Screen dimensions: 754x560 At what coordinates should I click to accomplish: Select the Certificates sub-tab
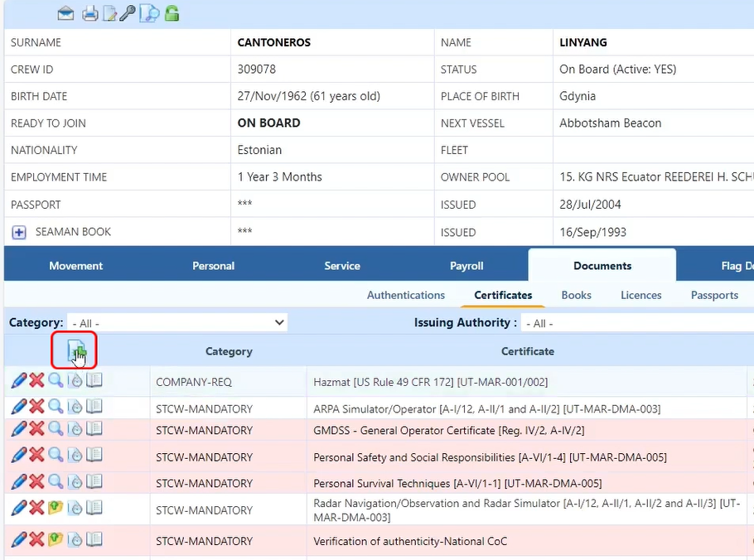(x=503, y=295)
